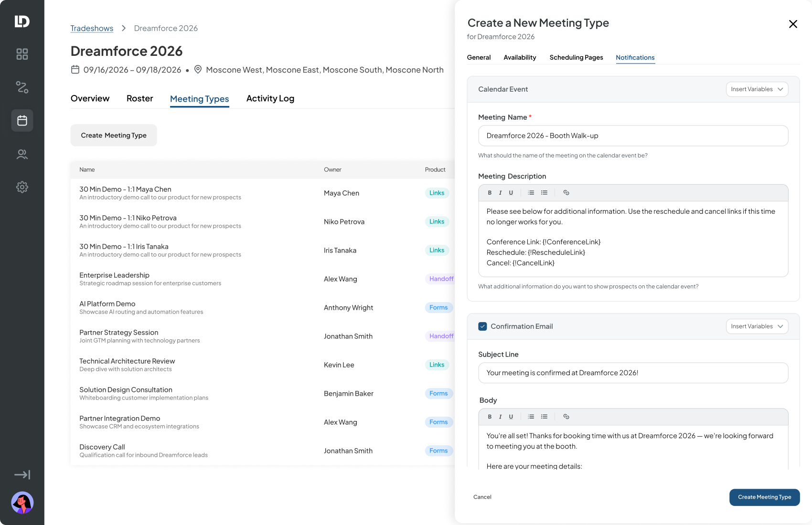Image resolution: width=812 pixels, height=525 pixels.
Task: Select the Notifications tab
Action: tap(635, 57)
